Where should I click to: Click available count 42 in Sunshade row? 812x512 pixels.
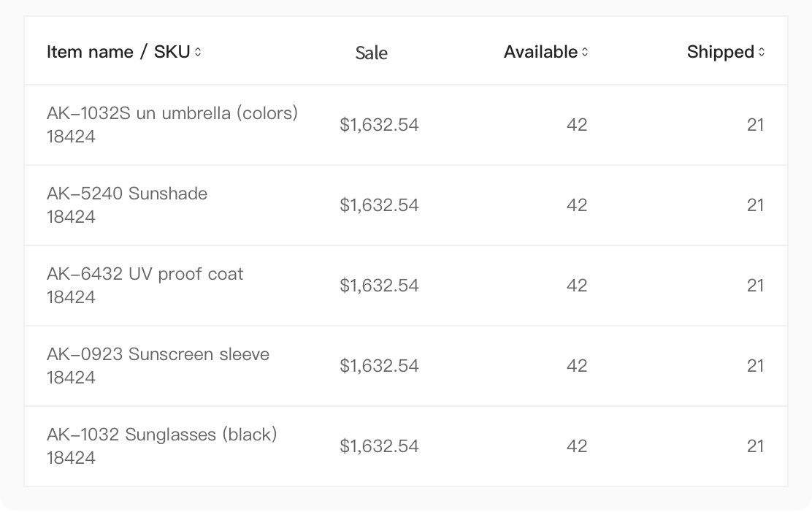click(577, 205)
